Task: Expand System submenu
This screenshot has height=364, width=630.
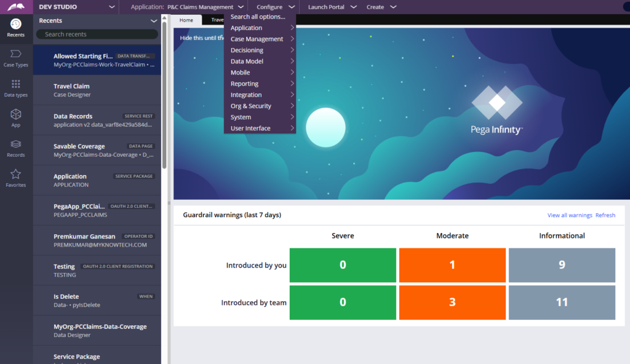Action: [260, 117]
